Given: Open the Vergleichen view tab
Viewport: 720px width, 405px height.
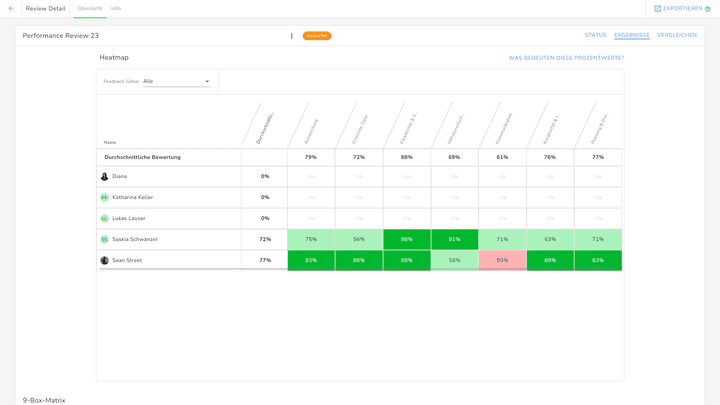Looking at the screenshot, I should point(677,35).
